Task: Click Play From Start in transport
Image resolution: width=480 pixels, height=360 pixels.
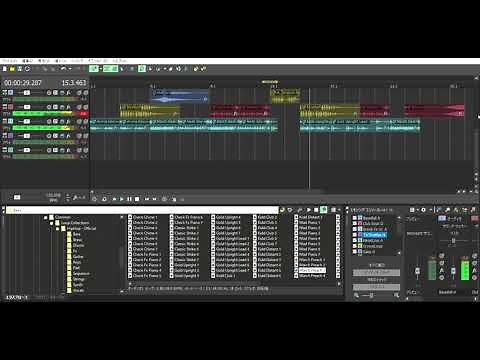Action: [x=114, y=199]
